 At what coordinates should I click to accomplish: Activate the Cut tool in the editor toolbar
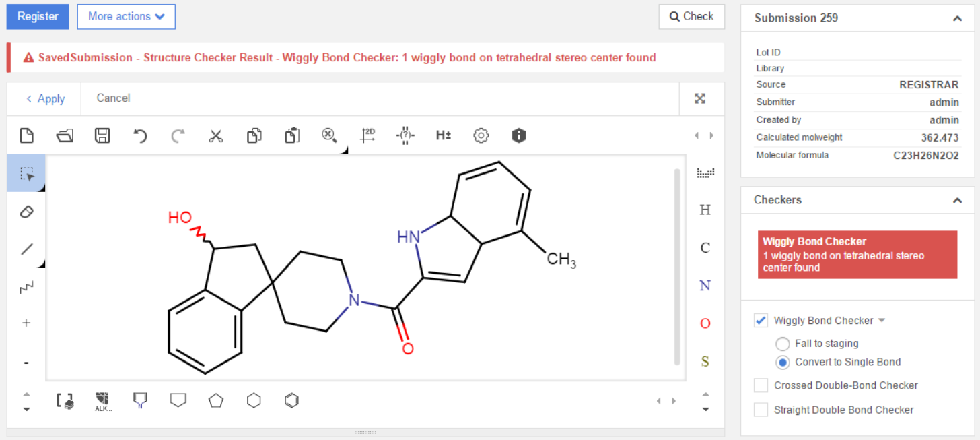coord(216,135)
